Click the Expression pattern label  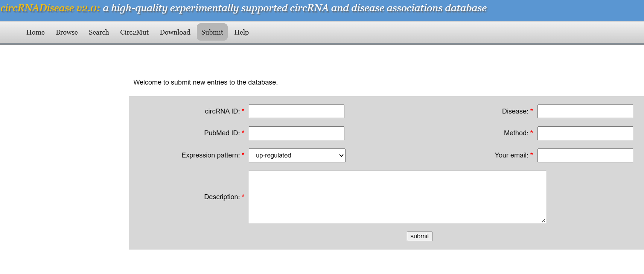210,155
